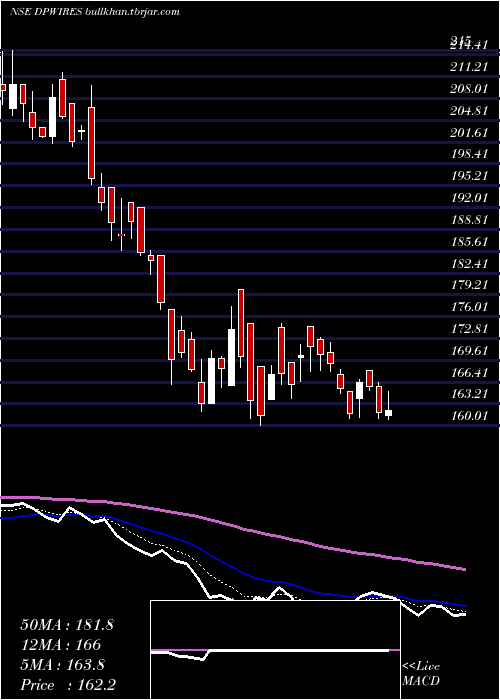The width and height of the screenshot is (500, 700).
Task: Click the 12MA : 166 readout
Action: point(60,645)
